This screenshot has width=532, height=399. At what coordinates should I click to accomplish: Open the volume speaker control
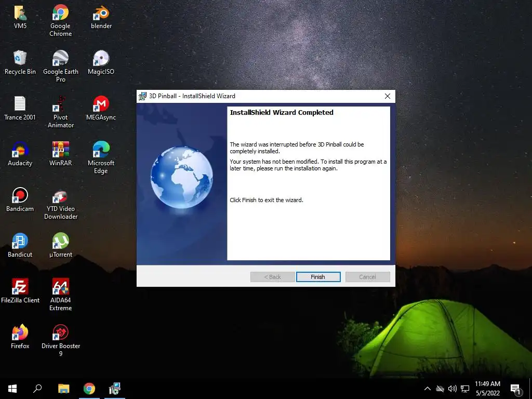click(453, 389)
